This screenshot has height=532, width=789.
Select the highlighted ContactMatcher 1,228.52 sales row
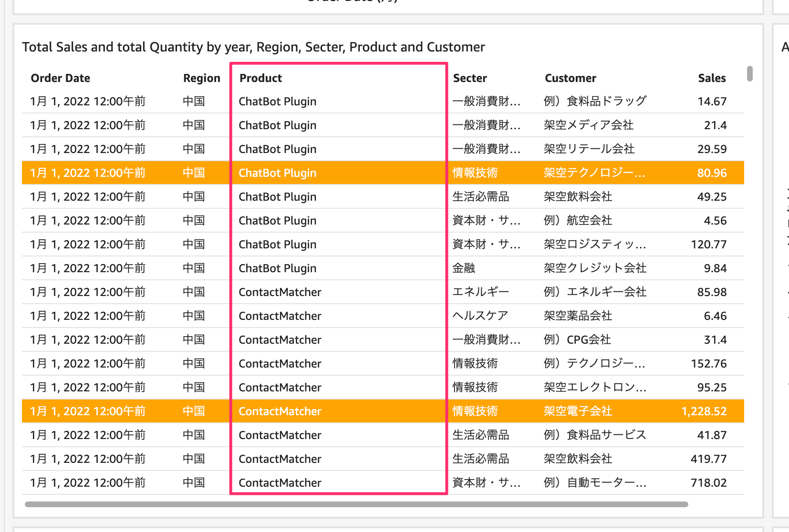coord(334,411)
